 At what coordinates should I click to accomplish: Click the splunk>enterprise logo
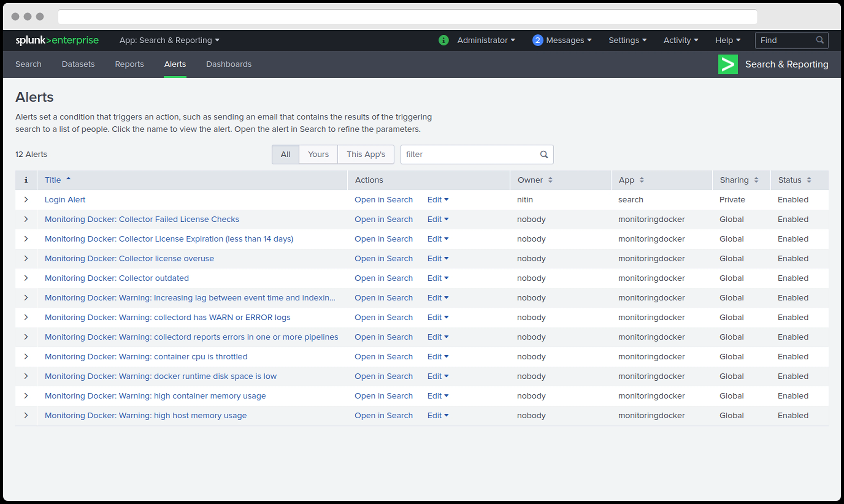(57, 40)
